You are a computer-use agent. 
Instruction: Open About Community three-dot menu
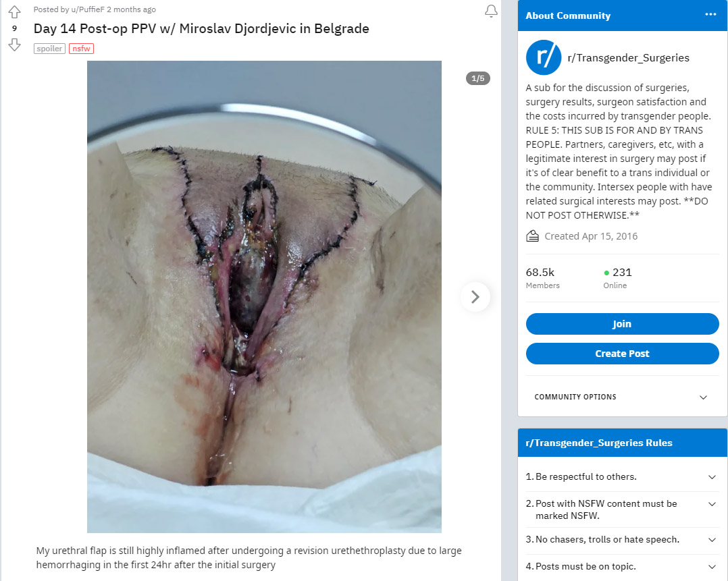[710, 14]
